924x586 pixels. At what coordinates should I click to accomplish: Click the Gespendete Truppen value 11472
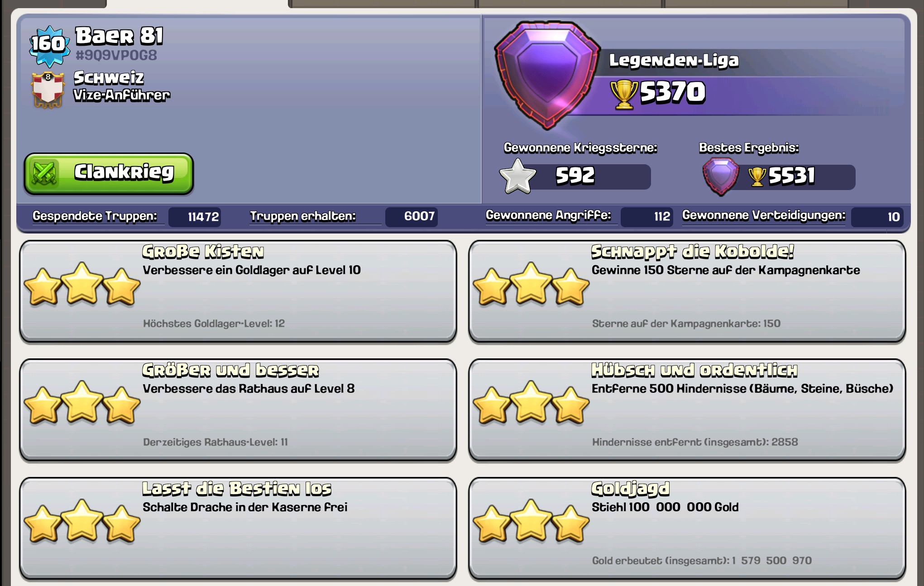click(x=195, y=217)
